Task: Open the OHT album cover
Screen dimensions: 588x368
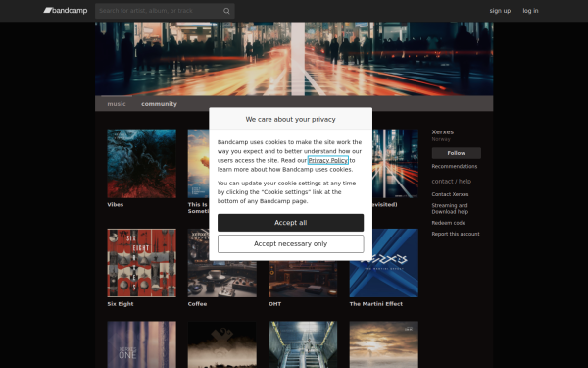Action: coord(303,279)
